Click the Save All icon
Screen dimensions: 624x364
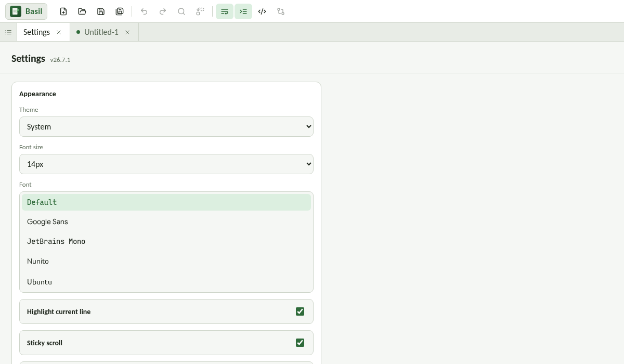(x=120, y=11)
